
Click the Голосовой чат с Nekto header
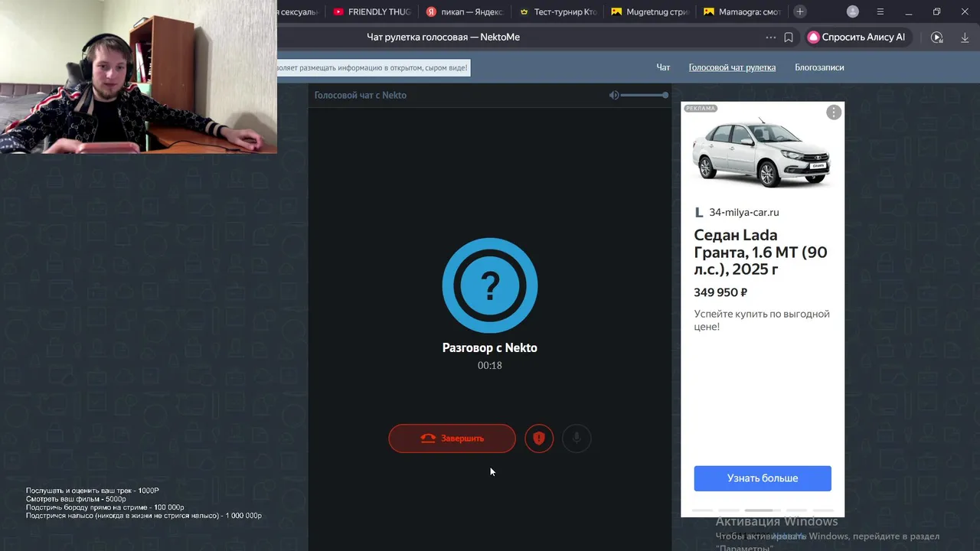360,95
